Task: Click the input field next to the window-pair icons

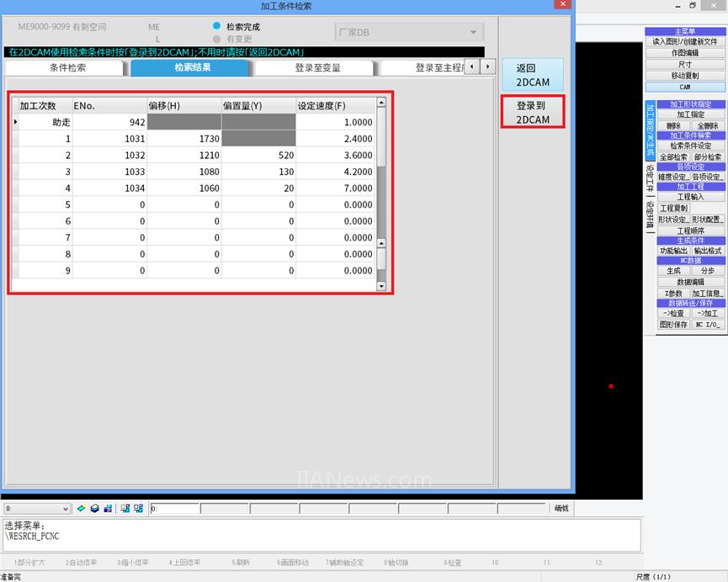Action: pyautogui.click(x=174, y=509)
